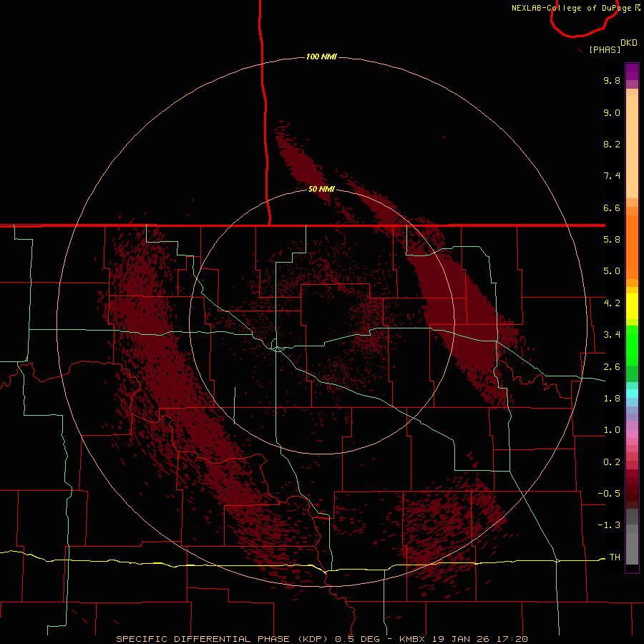644x644 pixels.
Task: Click the 100 NMI range ring label
Action: point(321,57)
